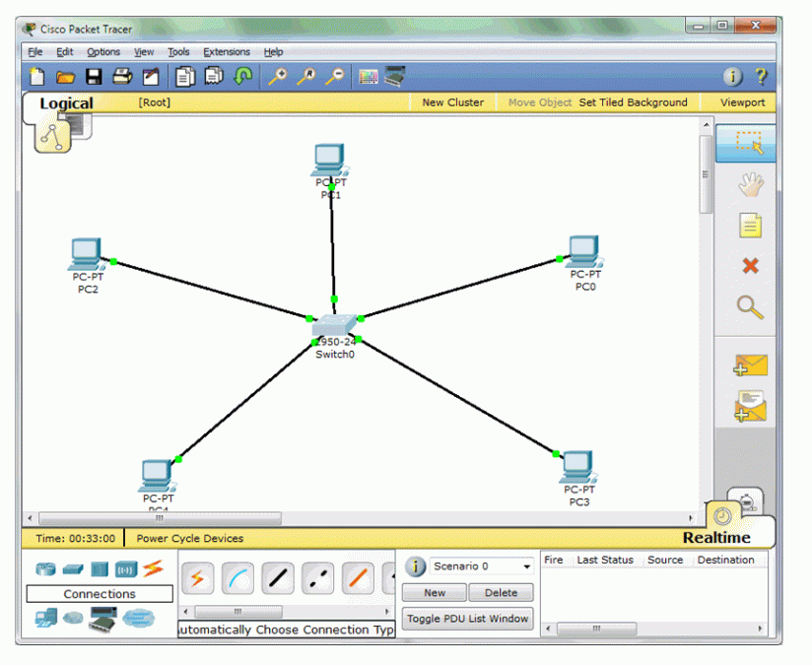
Task: Click Set Tiled Background
Action: pos(633,102)
